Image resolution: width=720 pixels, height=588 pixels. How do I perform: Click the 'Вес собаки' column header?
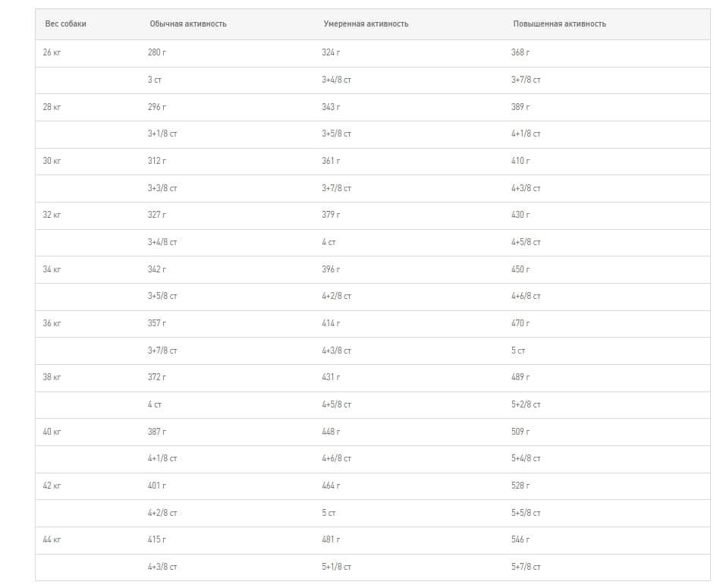coord(65,24)
